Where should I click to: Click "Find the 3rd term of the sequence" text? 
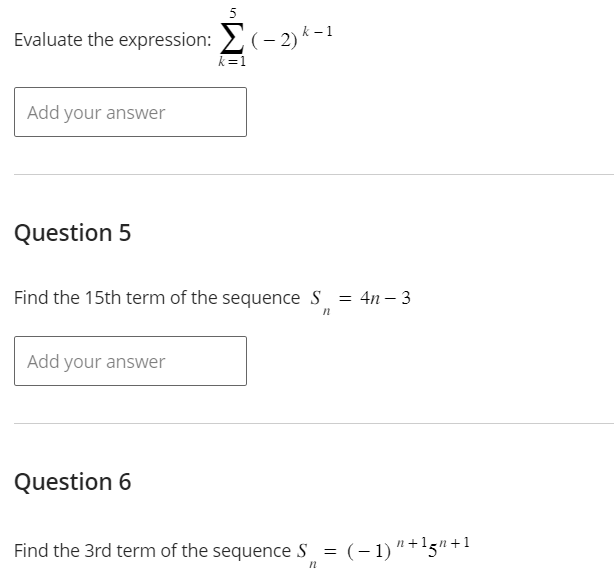(152, 551)
